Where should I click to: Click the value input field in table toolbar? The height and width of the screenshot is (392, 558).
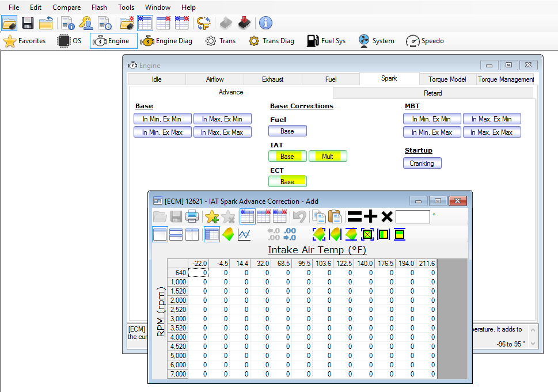point(413,216)
